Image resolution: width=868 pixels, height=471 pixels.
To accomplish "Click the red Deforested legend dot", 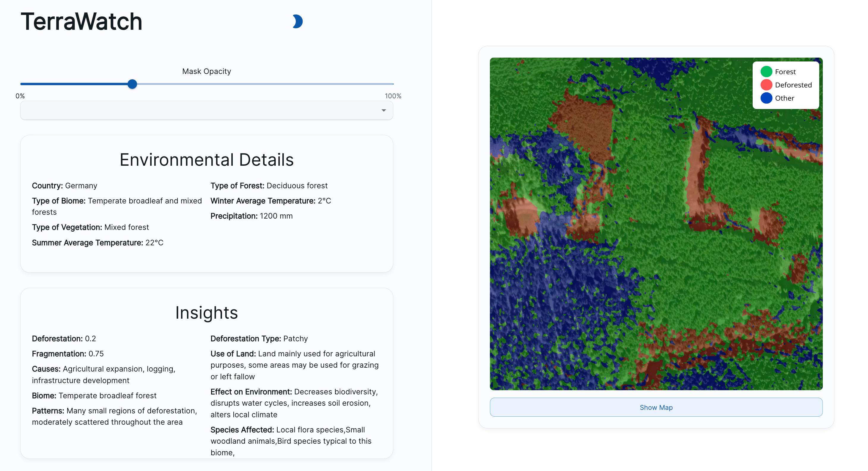I will [x=766, y=85].
